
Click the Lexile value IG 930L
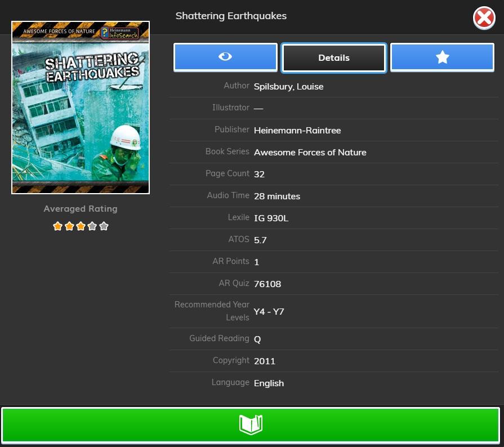[x=271, y=218]
